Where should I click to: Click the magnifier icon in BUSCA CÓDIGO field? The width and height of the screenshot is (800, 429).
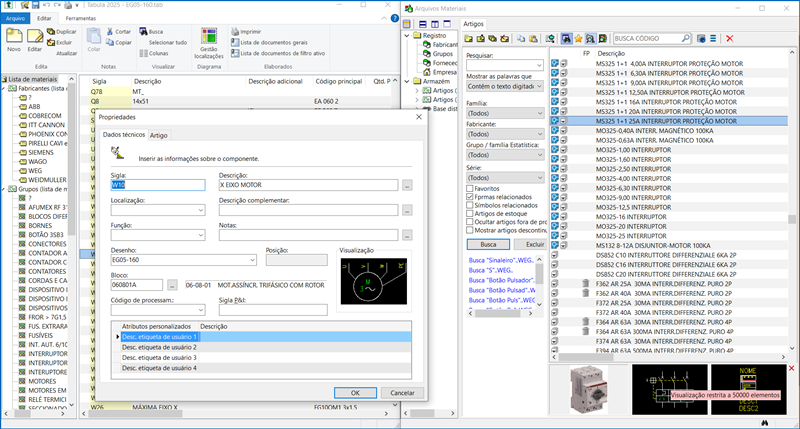point(685,38)
